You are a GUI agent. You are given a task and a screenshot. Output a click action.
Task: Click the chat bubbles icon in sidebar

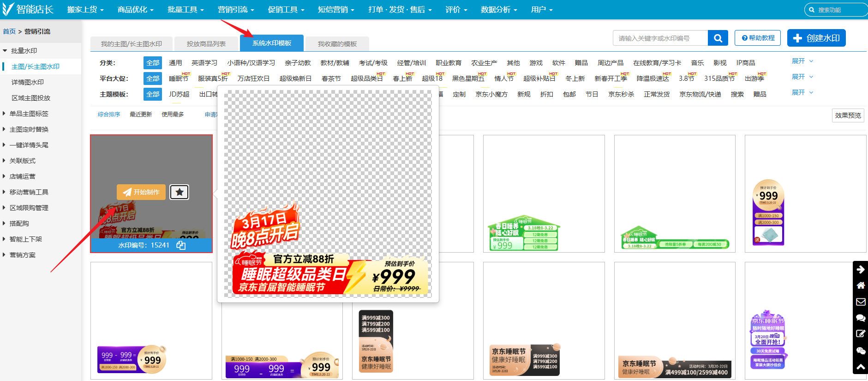[860, 318]
